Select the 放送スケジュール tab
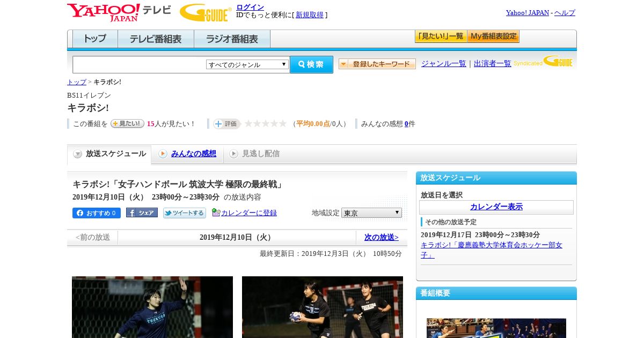 [x=109, y=154]
